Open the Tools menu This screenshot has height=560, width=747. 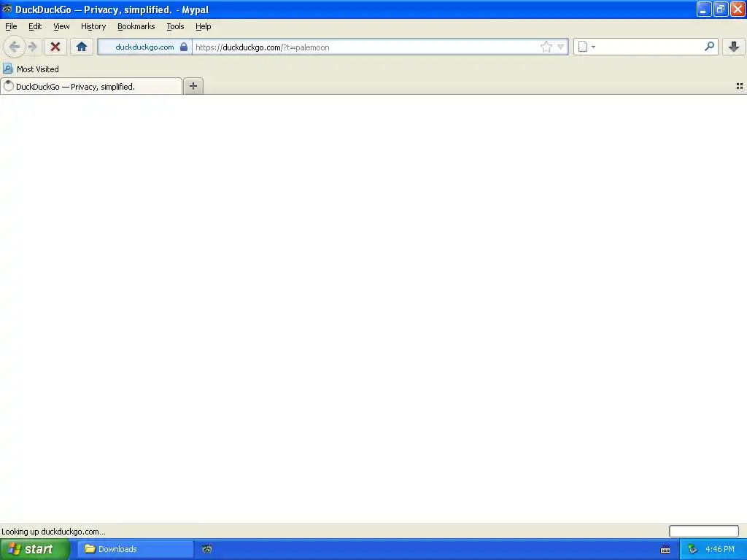point(175,27)
